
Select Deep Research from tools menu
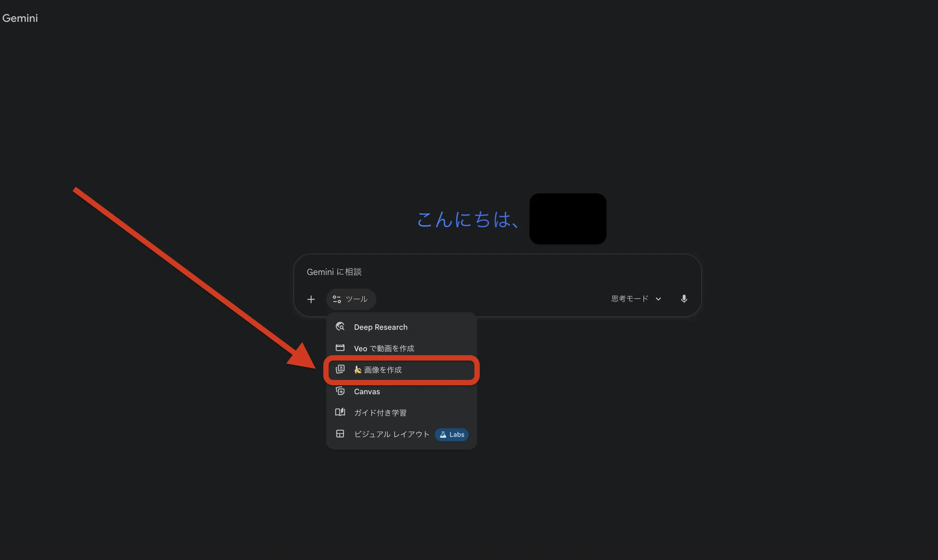[x=401, y=327]
